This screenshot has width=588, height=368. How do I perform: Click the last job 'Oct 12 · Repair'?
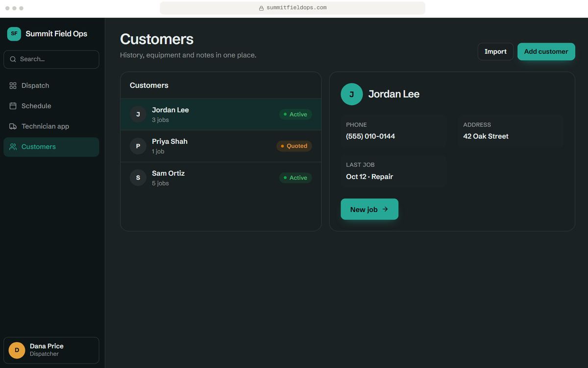[x=369, y=177]
